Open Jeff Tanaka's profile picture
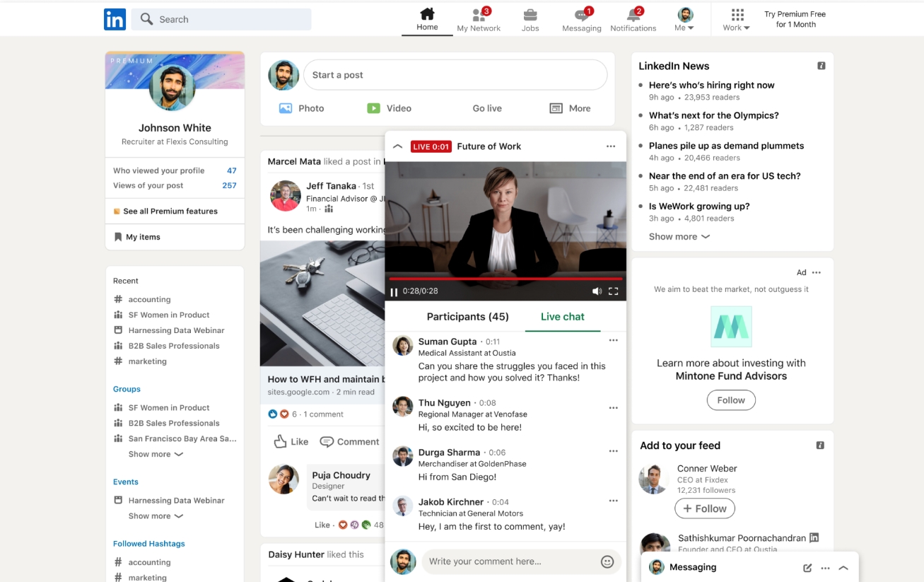 tap(286, 196)
